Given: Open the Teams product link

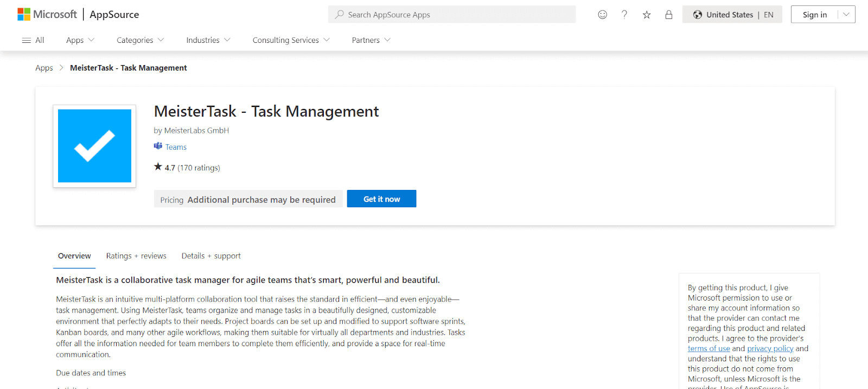Looking at the screenshot, I should point(176,147).
